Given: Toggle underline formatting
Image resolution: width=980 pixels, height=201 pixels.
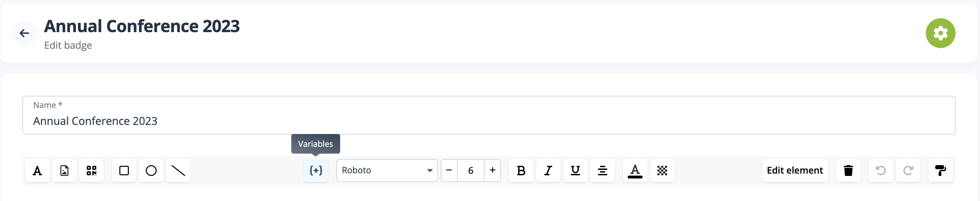Looking at the screenshot, I should [x=575, y=171].
